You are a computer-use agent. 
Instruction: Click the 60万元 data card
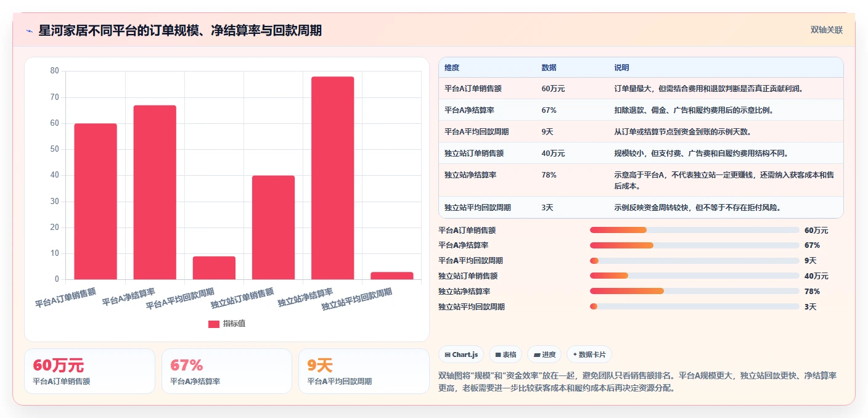coord(89,371)
